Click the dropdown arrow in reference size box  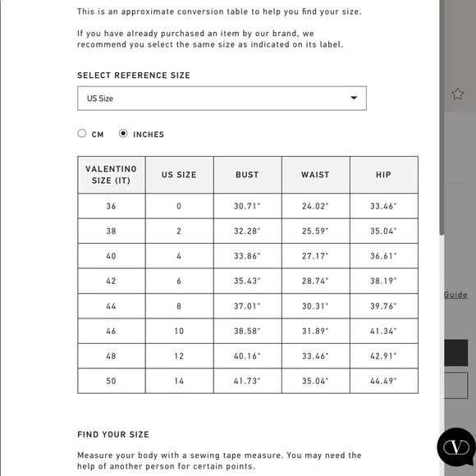click(354, 98)
